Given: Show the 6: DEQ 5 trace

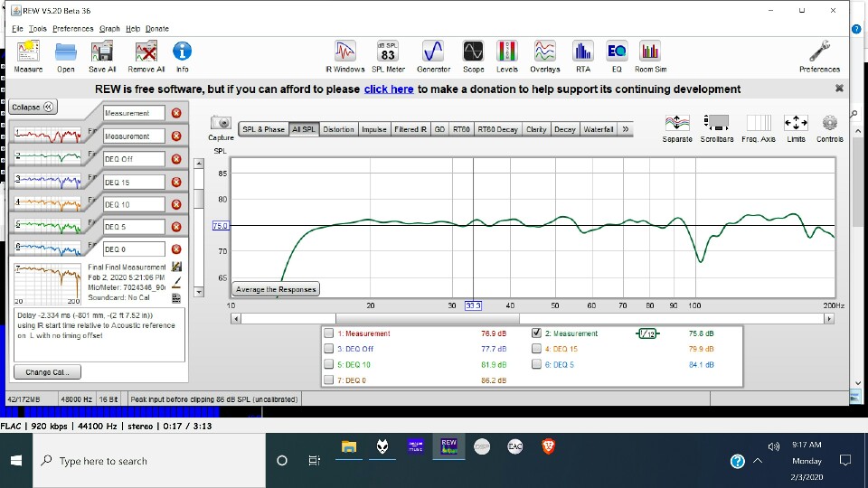Looking at the screenshot, I should [x=537, y=364].
